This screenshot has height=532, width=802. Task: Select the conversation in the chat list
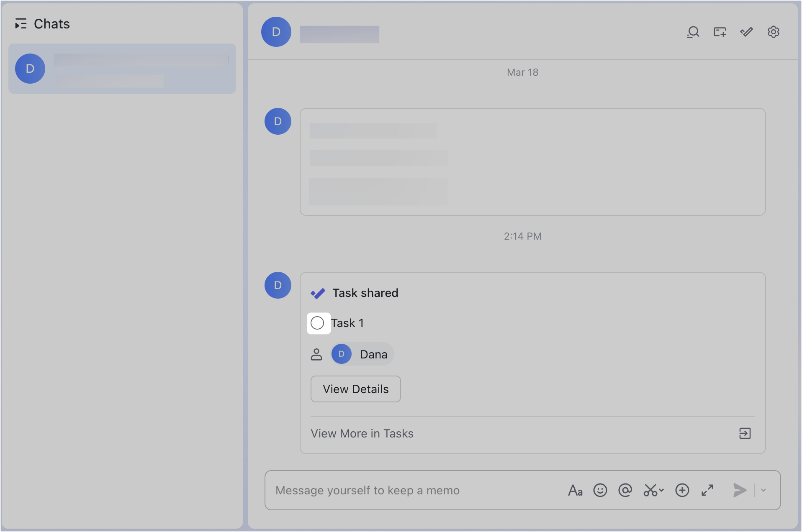click(x=122, y=69)
